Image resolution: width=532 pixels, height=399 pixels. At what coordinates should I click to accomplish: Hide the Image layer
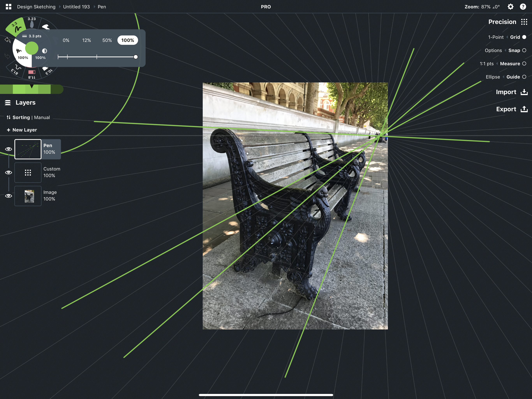pyautogui.click(x=8, y=196)
